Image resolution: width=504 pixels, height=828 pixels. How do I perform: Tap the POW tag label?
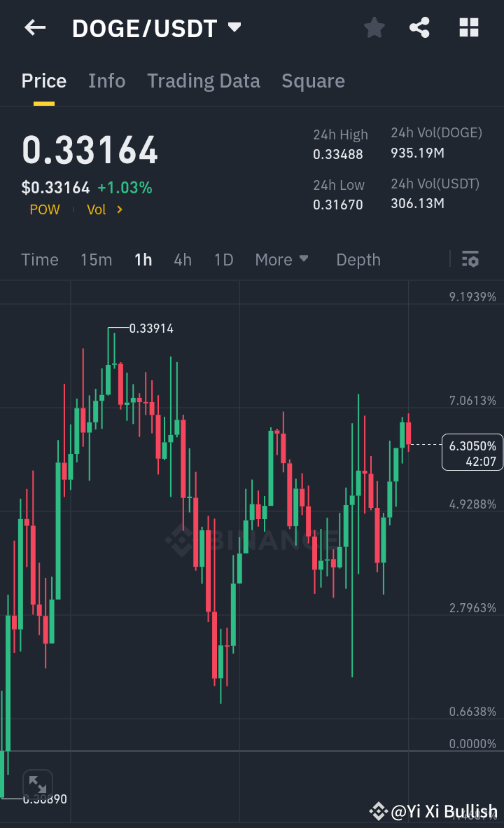44,209
